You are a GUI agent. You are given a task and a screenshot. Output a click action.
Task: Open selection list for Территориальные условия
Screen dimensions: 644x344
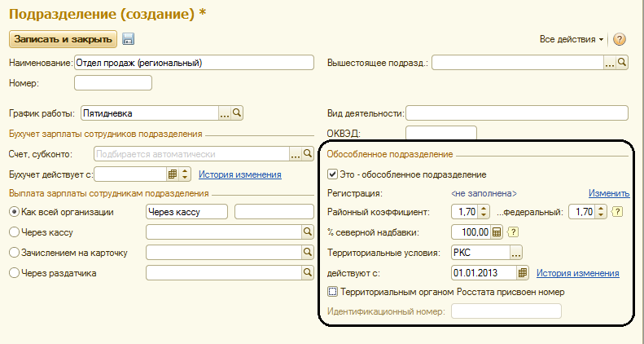tap(515, 252)
